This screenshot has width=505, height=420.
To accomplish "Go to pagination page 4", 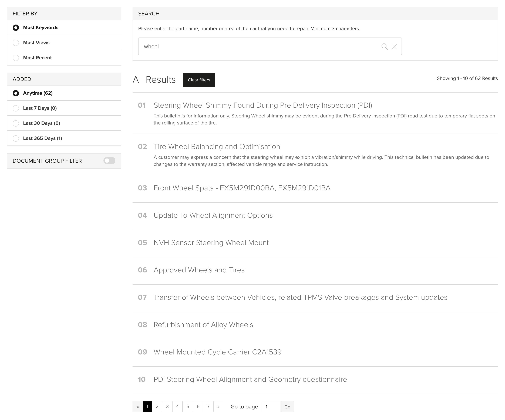I will [x=177, y=407].
